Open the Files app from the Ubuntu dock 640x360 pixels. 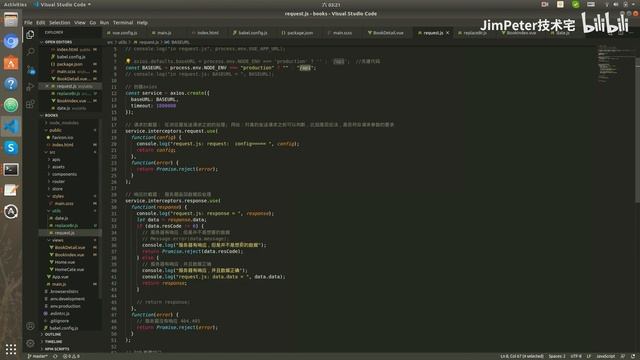click(x=11, y=20)
